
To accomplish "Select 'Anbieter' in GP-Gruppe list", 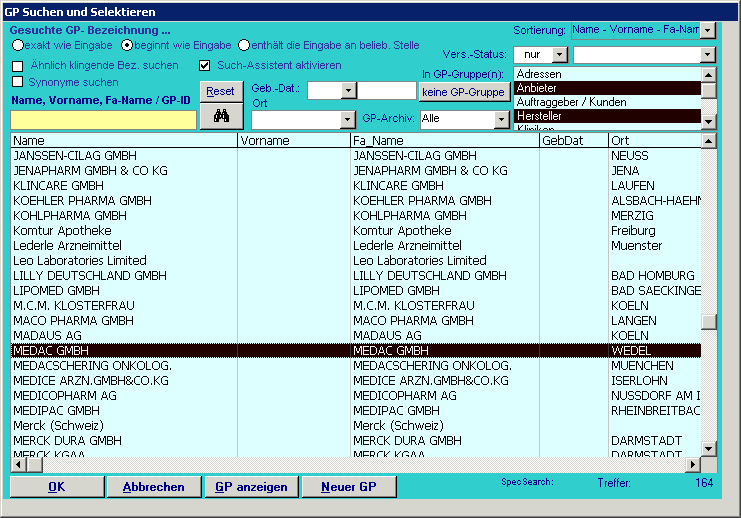I will click(607, 88).
